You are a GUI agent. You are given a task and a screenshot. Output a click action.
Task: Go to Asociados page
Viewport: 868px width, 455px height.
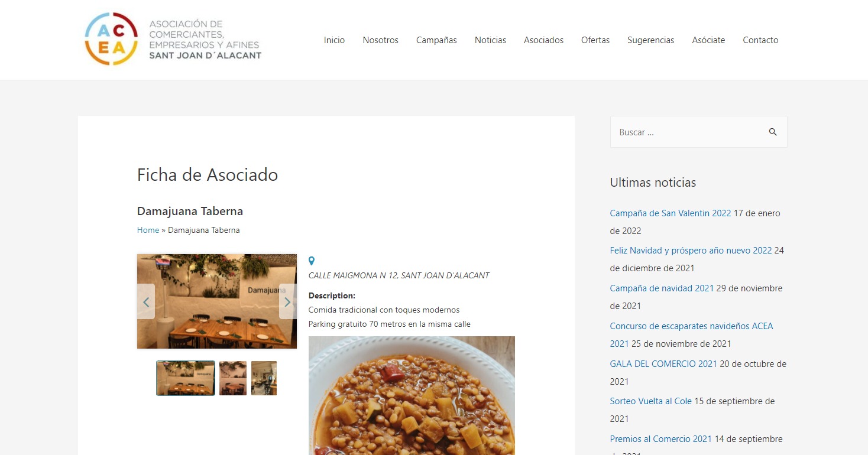click(x=543, y=40)
